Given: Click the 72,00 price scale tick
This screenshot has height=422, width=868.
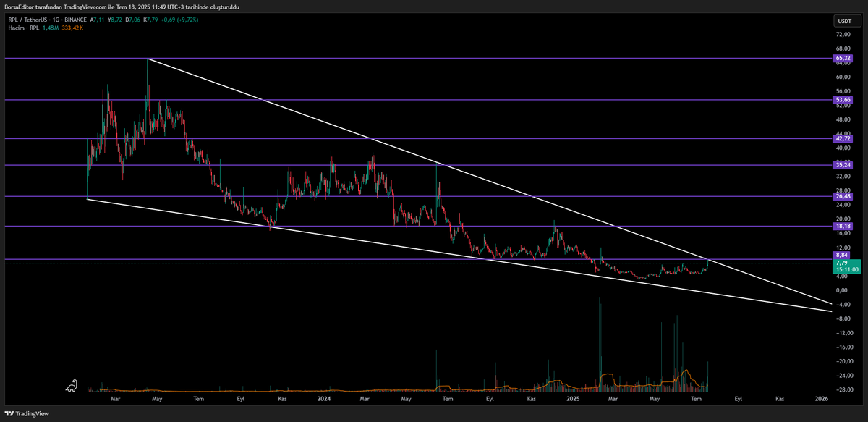Looking at the screenshot, I should pyautogui.click(x=842, y=35).
